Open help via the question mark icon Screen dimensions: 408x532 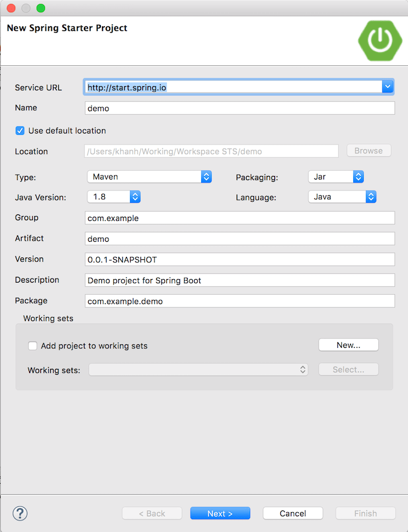point(19,513)
